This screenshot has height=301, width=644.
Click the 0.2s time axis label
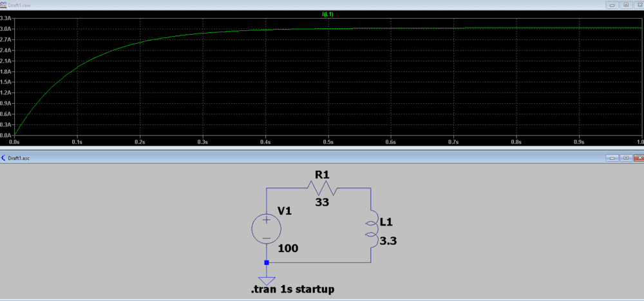[140, 142]
